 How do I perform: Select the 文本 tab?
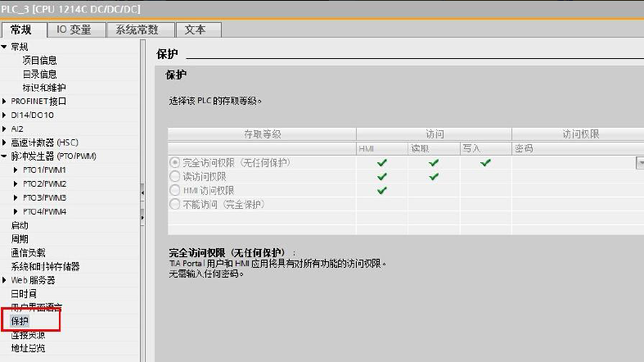coord(195,29)
